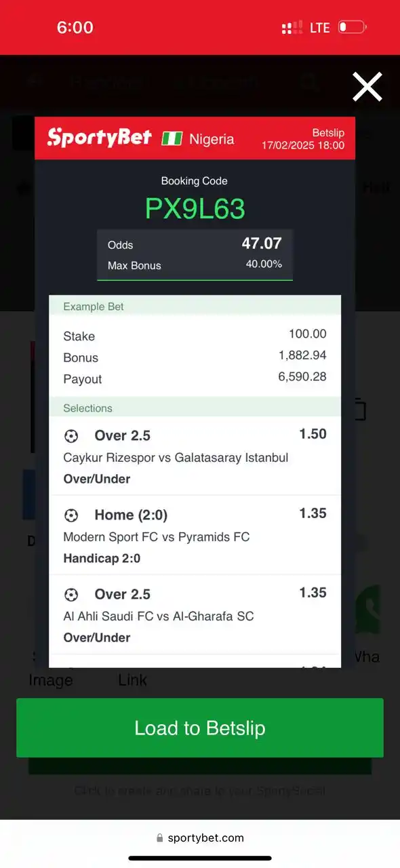Tap the 47.07 total odds value
Image resolution: width=400 pixels, height=868 pixels.
(x=262, y=243)
